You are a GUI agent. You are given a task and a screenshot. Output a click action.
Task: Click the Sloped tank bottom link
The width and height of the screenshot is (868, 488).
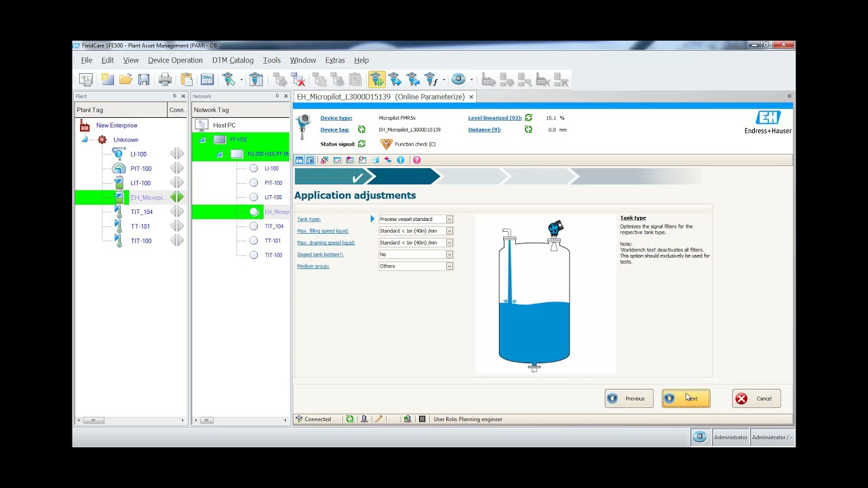tap(320, 254)
